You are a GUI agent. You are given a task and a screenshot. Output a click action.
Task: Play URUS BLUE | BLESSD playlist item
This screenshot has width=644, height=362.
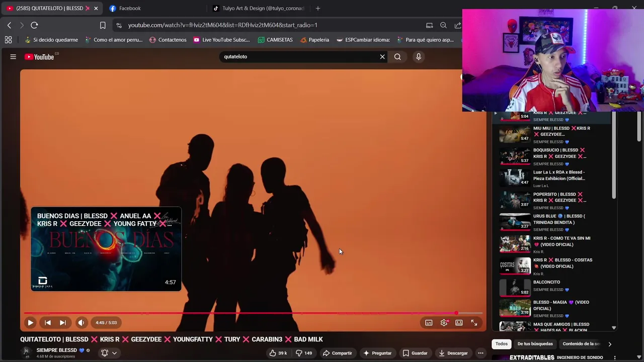pyautogui.click(x=551, y=222)
